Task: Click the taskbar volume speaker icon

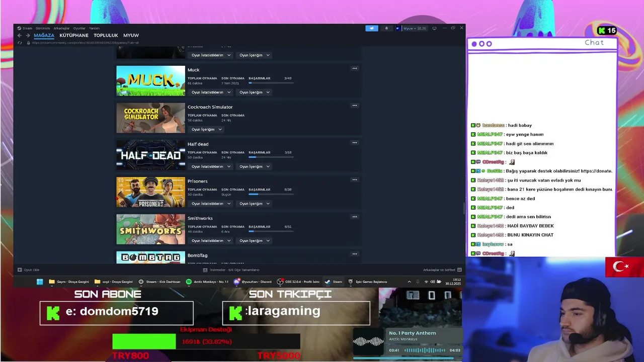Action: pyautogui.click(x=433, y=282)
